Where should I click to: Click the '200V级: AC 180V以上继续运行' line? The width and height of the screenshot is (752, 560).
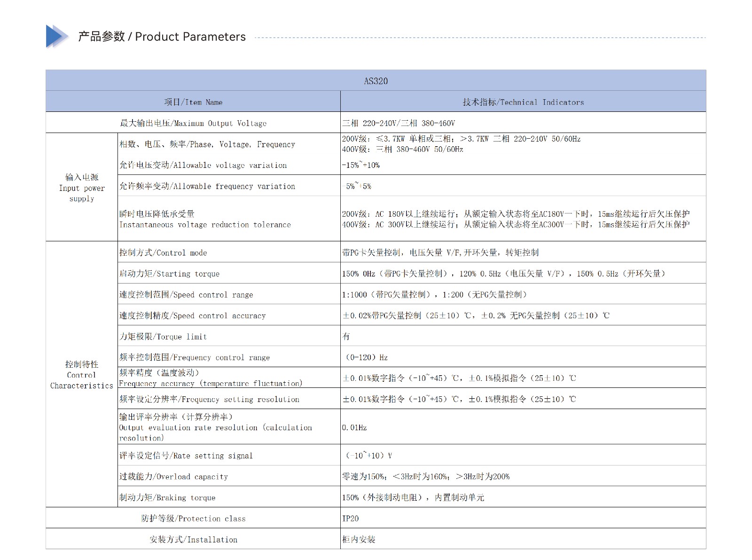point(516,214)
